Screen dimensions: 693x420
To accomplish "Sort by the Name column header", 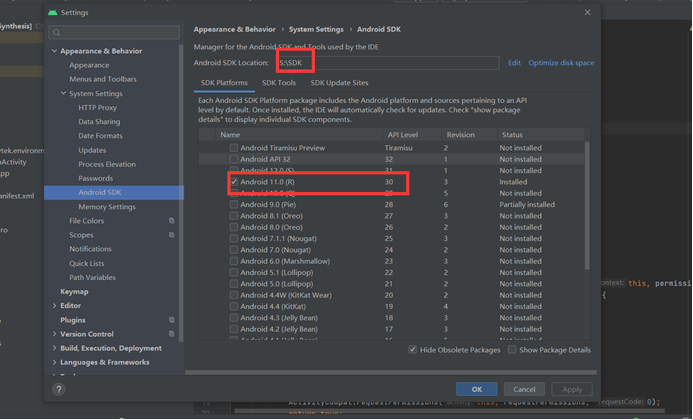I will point(299,134).
